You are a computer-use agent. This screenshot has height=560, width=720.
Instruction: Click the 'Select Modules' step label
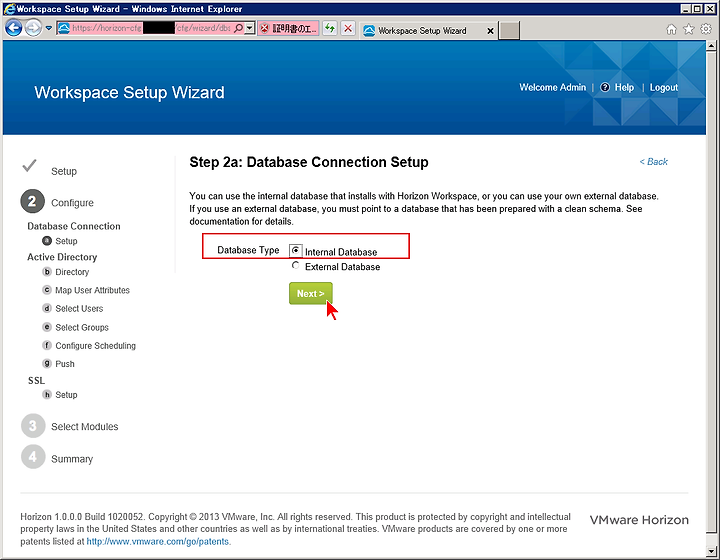click(x=84, y=426)
